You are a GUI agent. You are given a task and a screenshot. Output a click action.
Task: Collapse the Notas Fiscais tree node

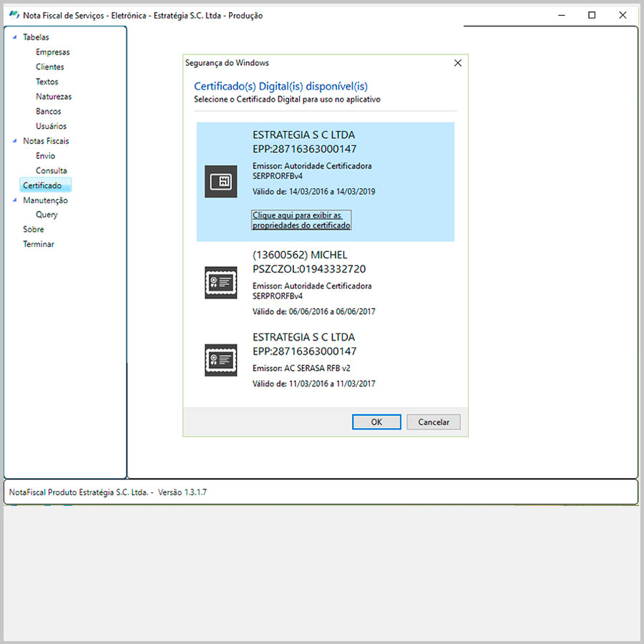tap(15, 141)
